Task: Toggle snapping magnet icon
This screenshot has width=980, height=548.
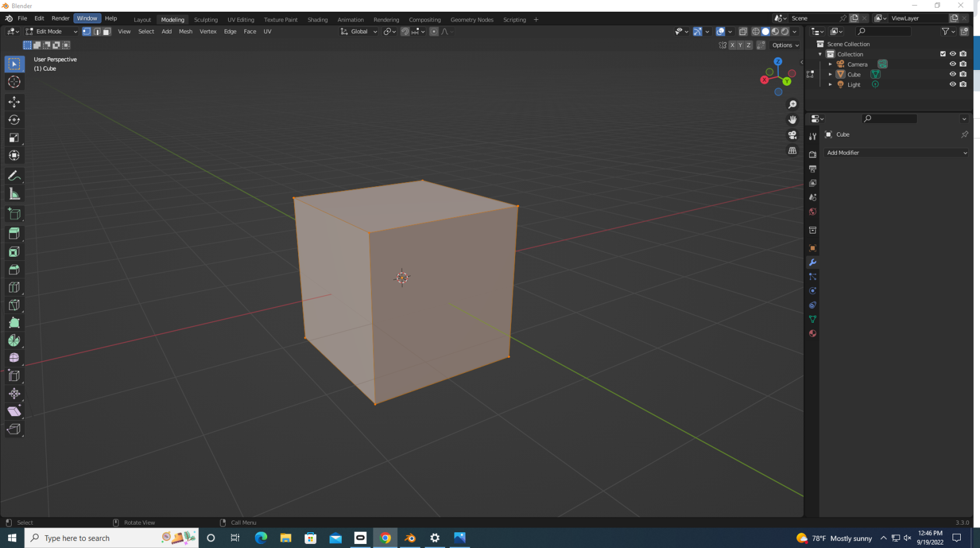Action: [x=405, y=32]
